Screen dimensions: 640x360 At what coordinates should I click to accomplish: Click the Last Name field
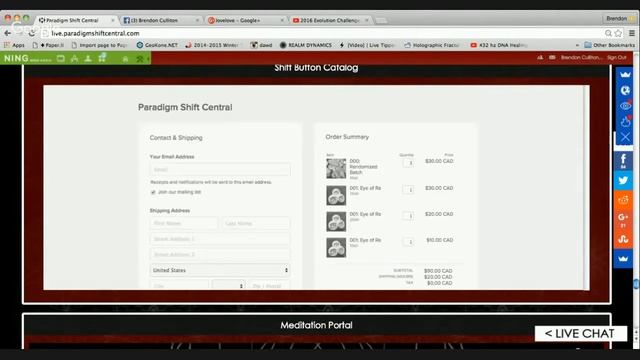pyautogui.click(x=256, y=223)
